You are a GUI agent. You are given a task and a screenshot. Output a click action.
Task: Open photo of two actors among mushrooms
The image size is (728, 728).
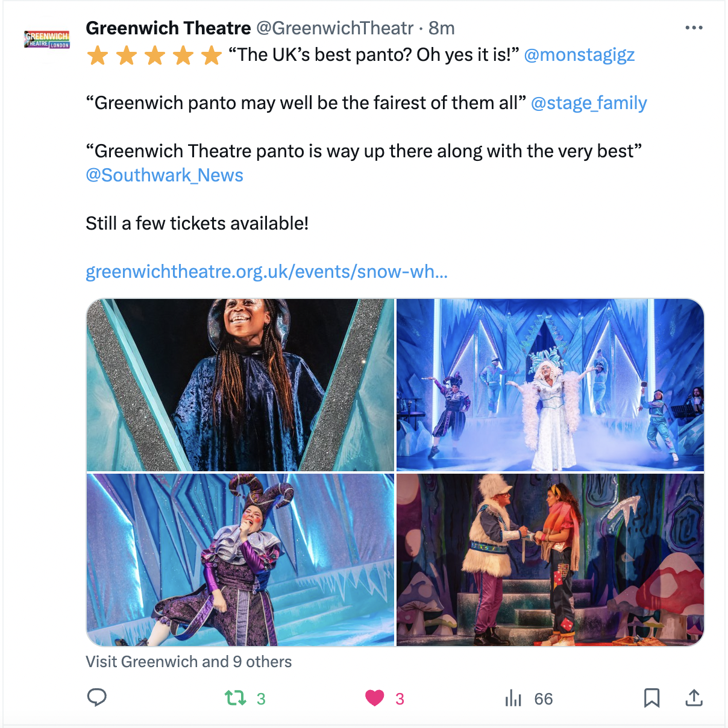(x=550, y=560)
